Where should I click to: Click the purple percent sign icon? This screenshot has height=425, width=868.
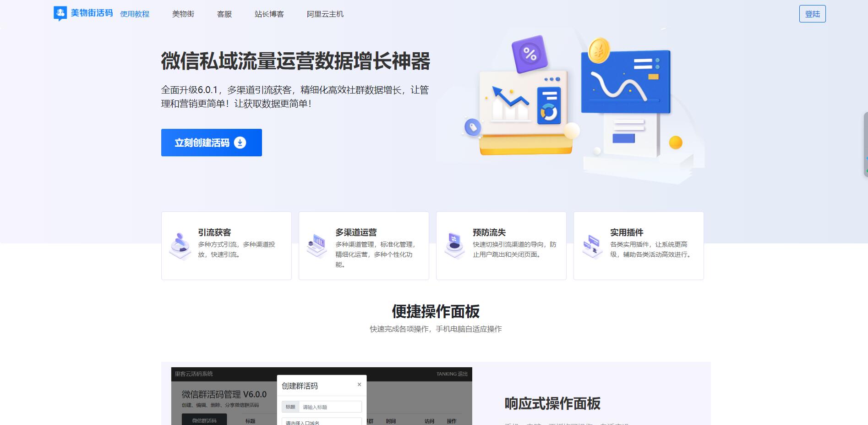(x=530, y=54)
